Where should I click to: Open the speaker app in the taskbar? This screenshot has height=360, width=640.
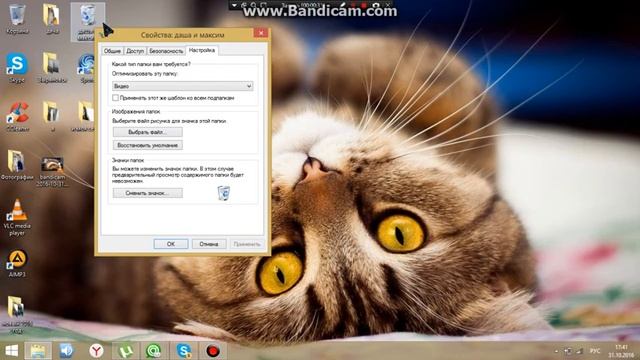67,351
